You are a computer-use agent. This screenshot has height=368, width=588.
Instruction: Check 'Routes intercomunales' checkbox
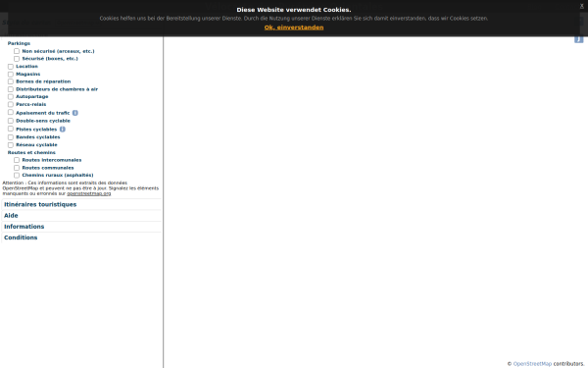pyautogui.click(x=17, y=160)
